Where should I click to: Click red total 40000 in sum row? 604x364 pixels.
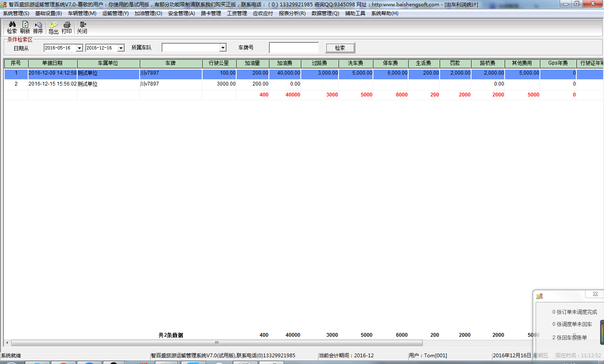point(293,95)
